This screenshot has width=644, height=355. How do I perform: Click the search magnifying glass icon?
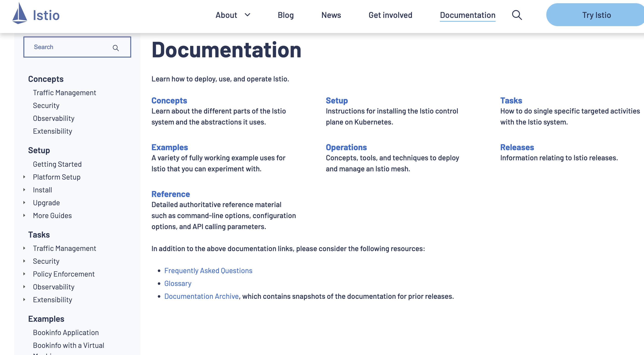coord(517,15)
